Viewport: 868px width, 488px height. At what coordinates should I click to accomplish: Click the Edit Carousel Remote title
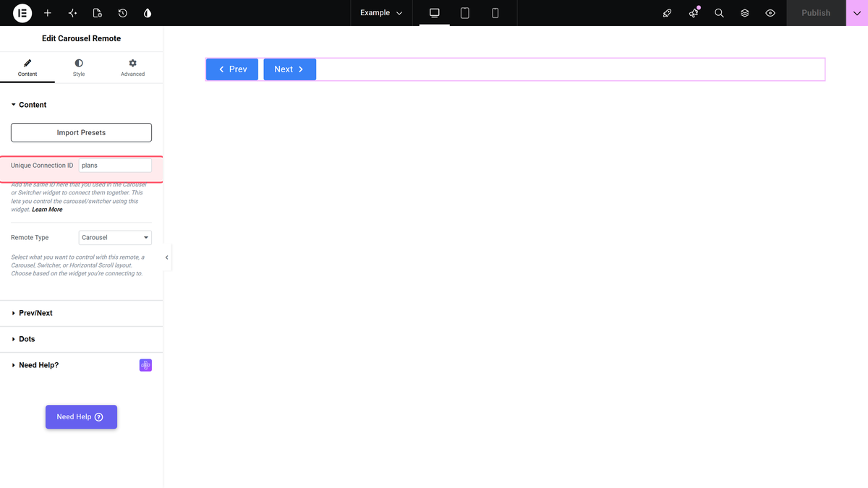pyautogui.click(x=81, y=38)
